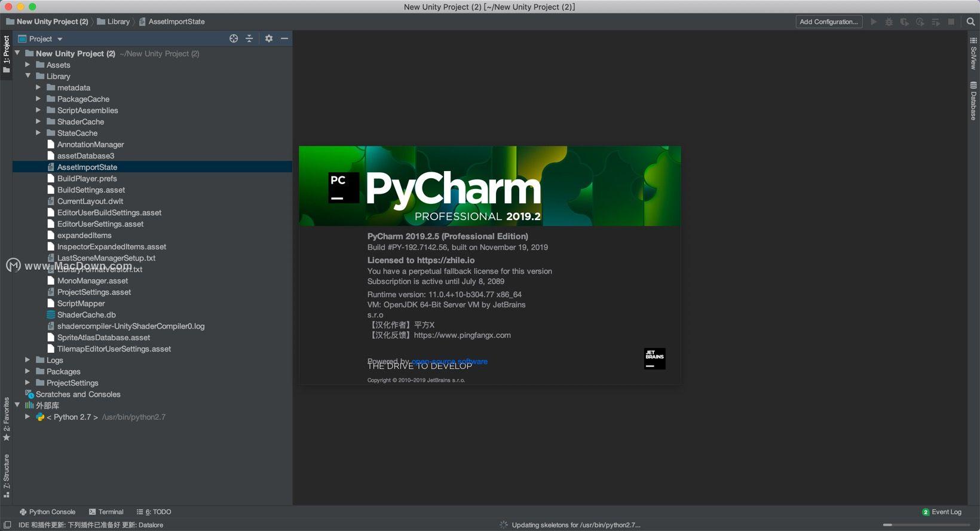The width and height of the screenshot is (980, 531).
Task: Expand the Packages folder
Action: tap(27, 371)
